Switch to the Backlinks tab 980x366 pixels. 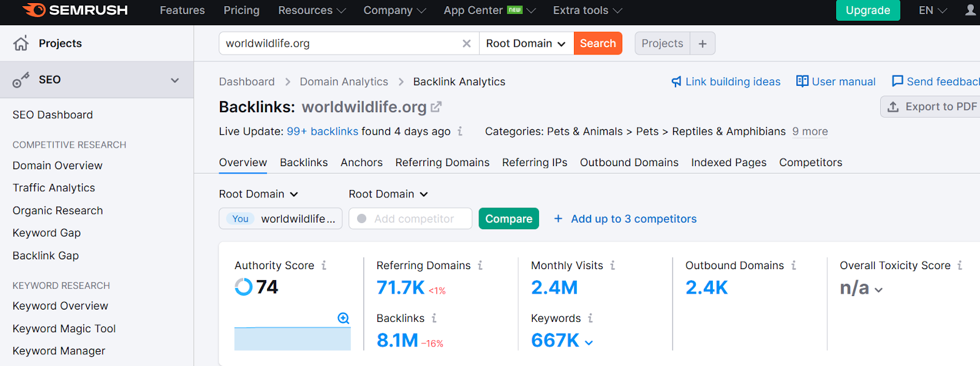point(304,162)
